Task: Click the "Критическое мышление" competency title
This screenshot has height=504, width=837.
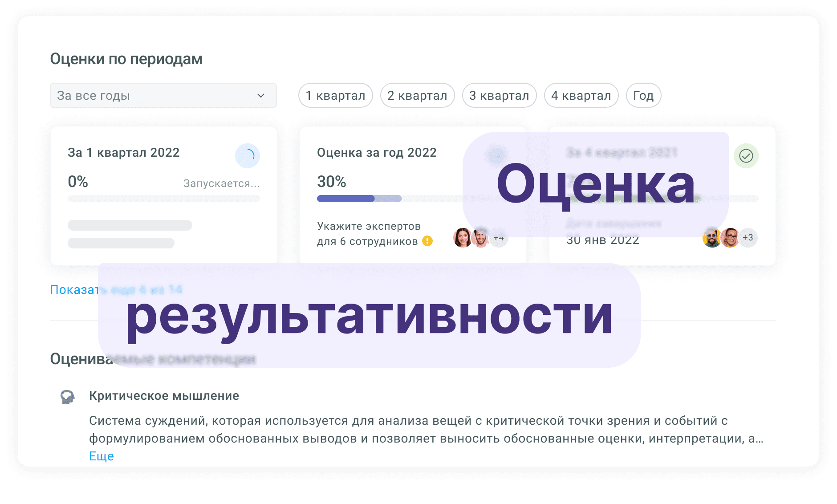Action: 164,395
